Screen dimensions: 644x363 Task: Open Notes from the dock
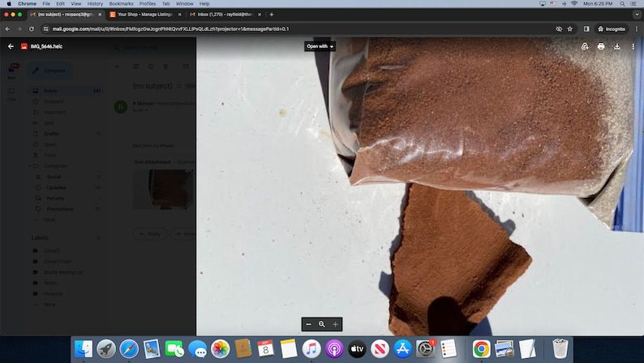tap(289, 349)
